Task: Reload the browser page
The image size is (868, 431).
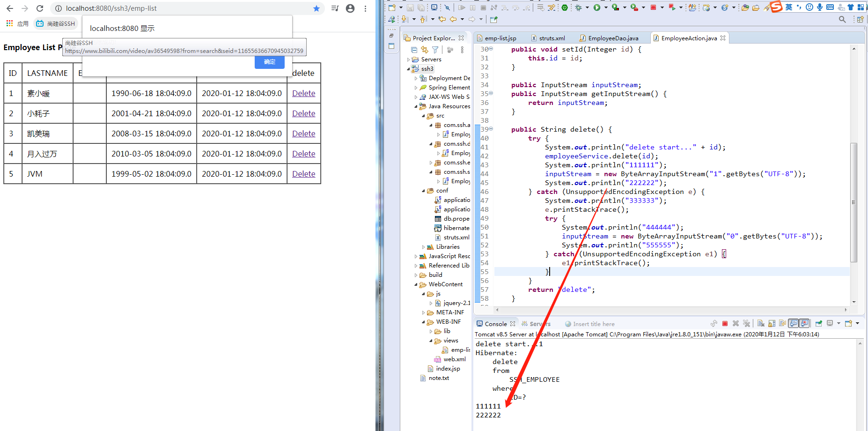Action: click(40, 8)
